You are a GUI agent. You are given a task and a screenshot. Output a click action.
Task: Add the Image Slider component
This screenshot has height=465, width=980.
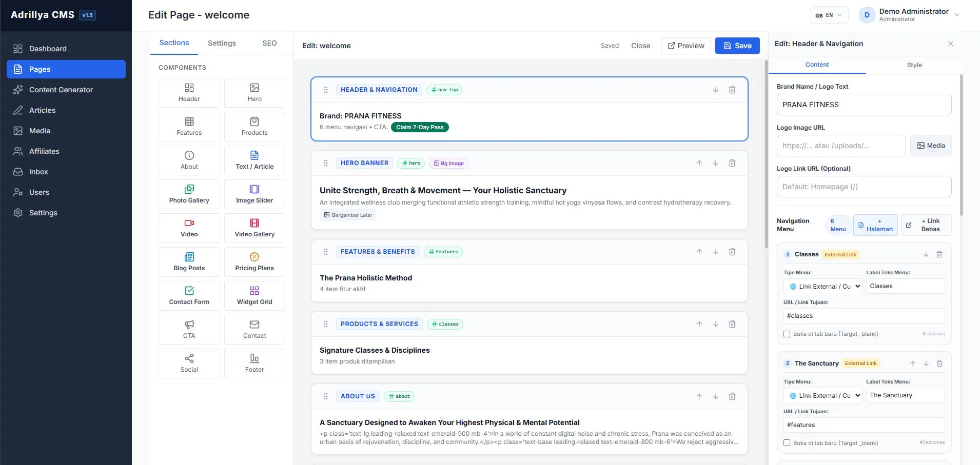point(254,194)
